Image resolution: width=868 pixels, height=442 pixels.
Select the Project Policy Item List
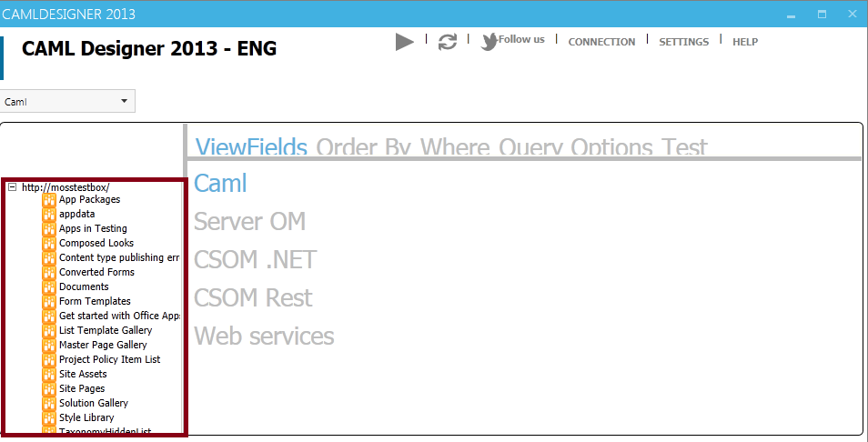109,359
